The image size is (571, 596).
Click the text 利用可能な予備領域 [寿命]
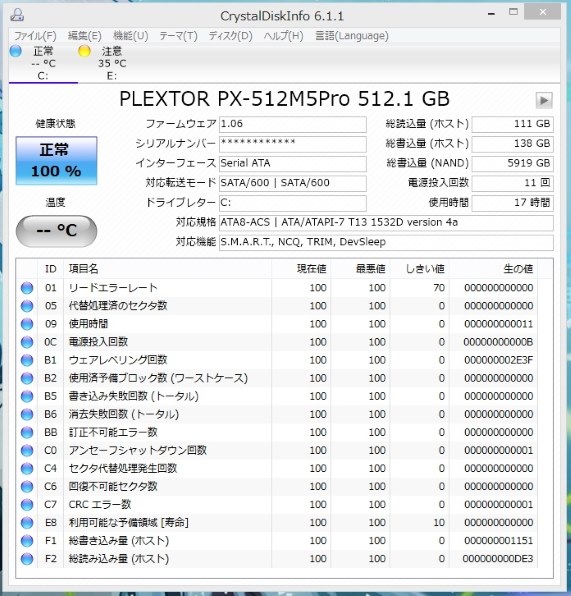(x=128, y=522)
